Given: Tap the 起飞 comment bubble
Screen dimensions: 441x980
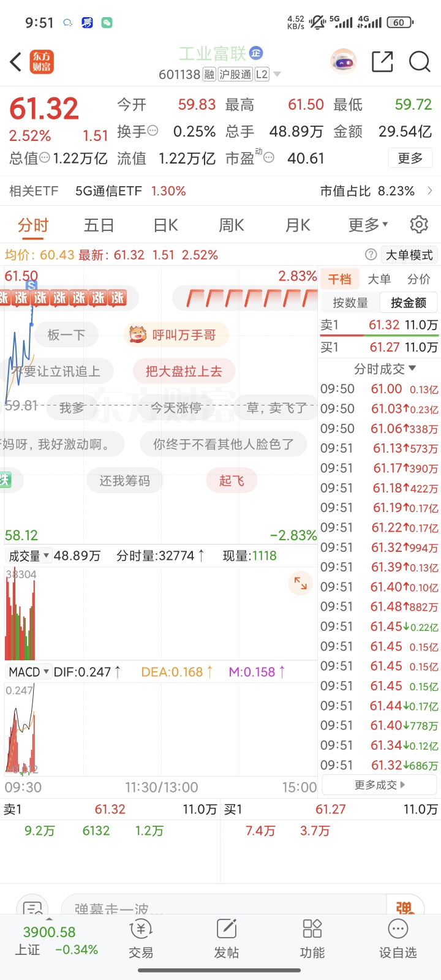Looking at the screenshot, I should click(232, 480).
